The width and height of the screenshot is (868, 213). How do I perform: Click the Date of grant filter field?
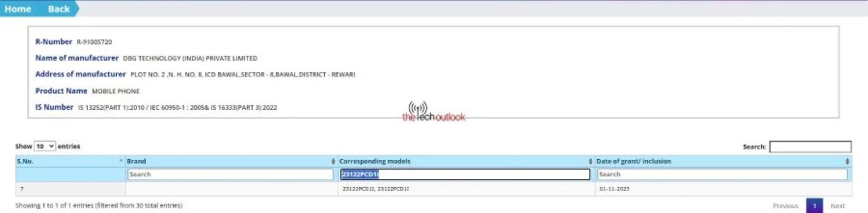coord(722,174)
